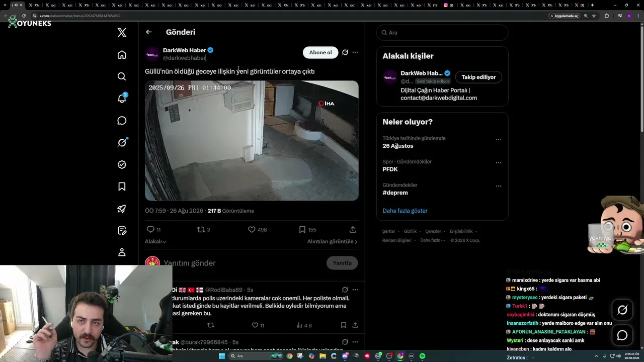This screenshot has height=362, width=644.
Task: Open Alıntıları görüntüle link
Action: (x=333, y=241)
